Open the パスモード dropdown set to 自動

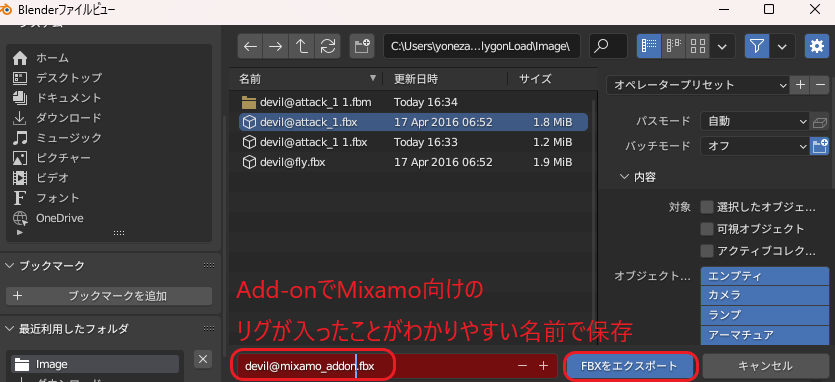pos(755,121)
